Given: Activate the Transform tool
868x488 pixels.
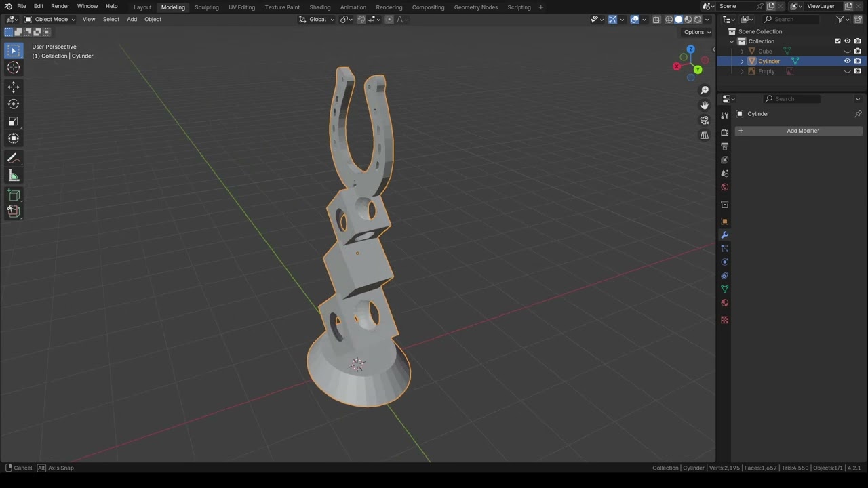Looking at the screenshot, I should [14, 138].
